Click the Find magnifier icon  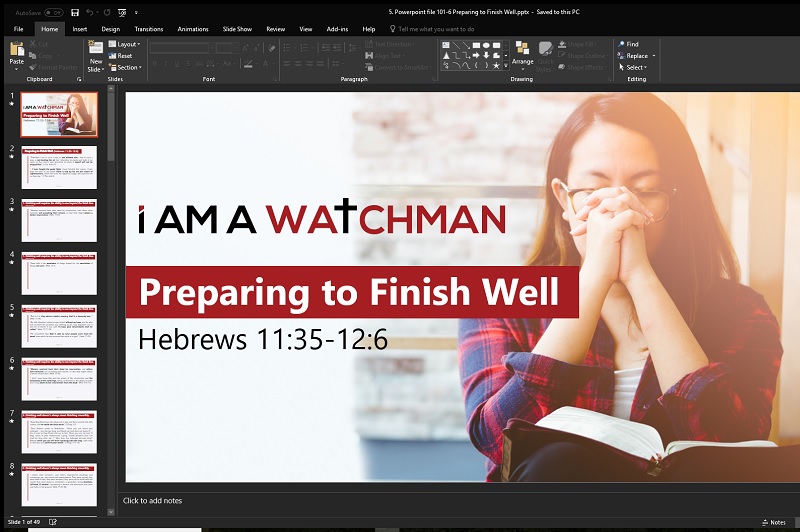click(620, 44)
